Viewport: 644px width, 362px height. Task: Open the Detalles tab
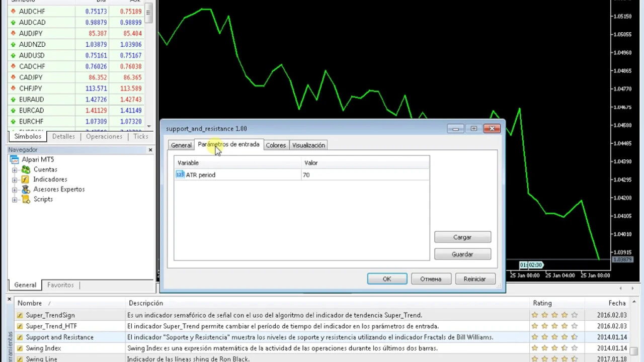point(63,136)
